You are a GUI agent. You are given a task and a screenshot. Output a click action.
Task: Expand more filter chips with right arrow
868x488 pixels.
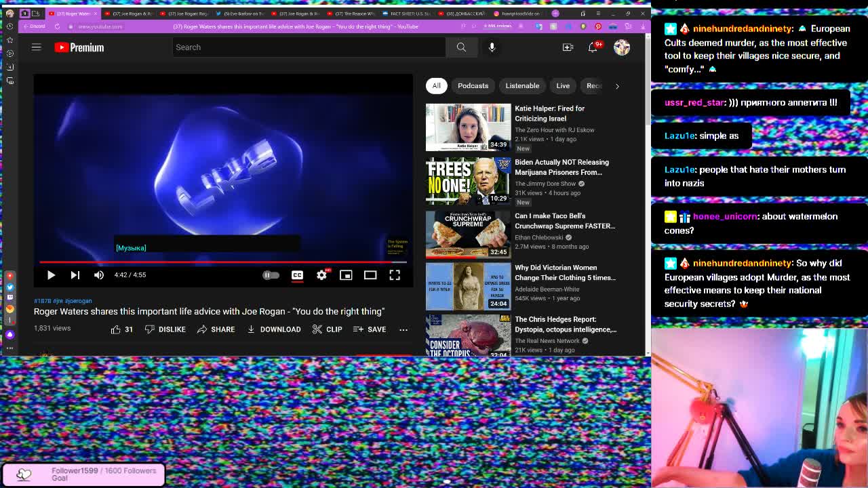click(x=617, y=86)
